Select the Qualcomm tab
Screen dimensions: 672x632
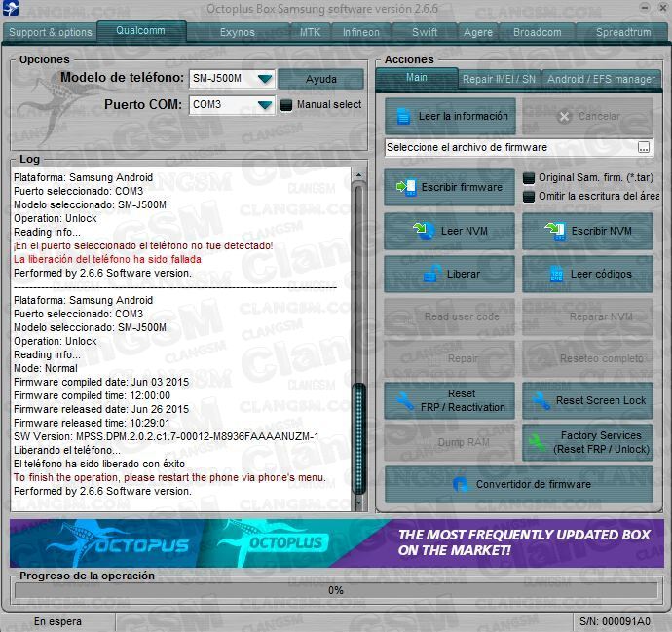coord(141,31)
